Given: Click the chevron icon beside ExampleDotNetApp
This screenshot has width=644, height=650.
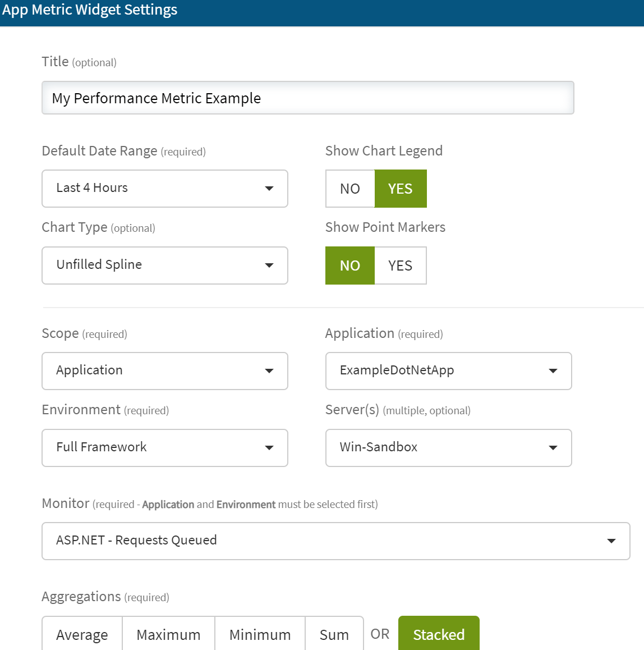Looking at the screenshot, I should [554, 371].
